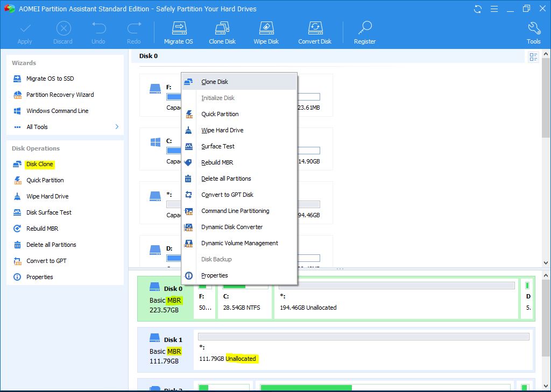Launch Windows Command Line wizard
Image resolution: width=551 pixels, height=392 pixels.
click(x=57, y=111)
